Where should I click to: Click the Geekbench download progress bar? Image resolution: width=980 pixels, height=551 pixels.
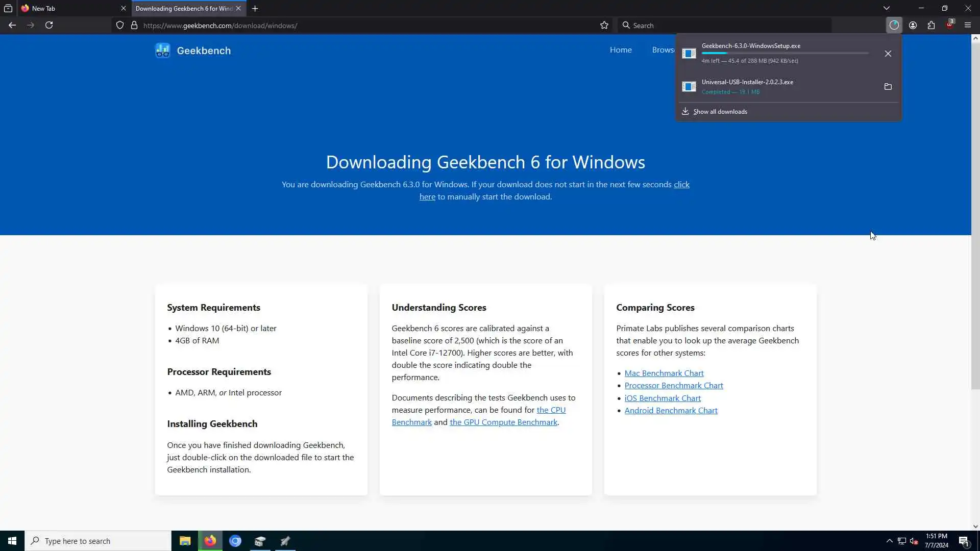[785, 53]
